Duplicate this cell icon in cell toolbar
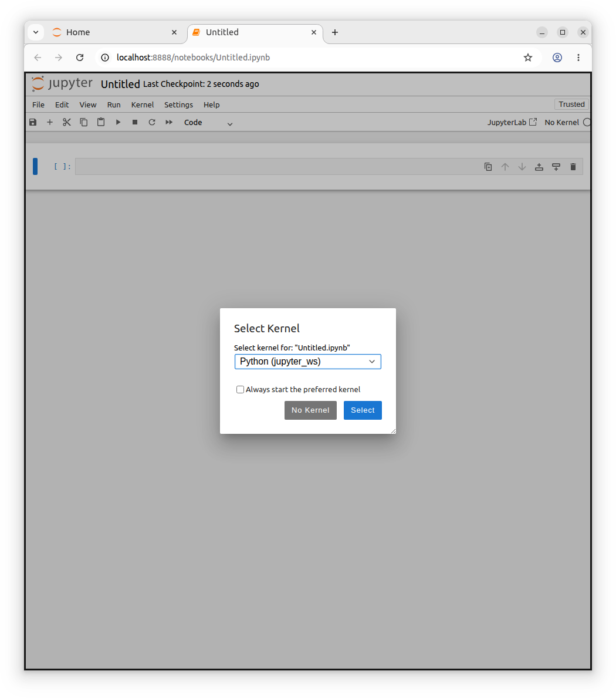Image resolution: width=616 pixels, height=698 pixels. (x=488, y=167)
